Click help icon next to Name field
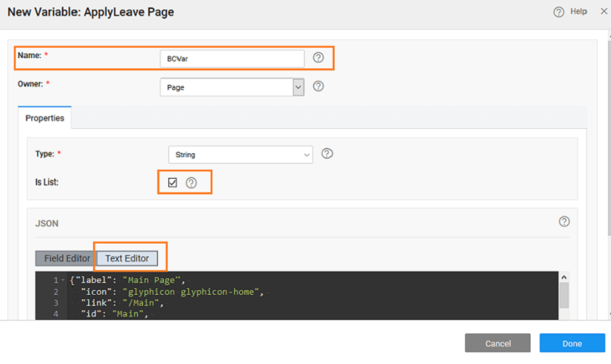The width and height of the screenshot is (611, 364). pos(318,57)
